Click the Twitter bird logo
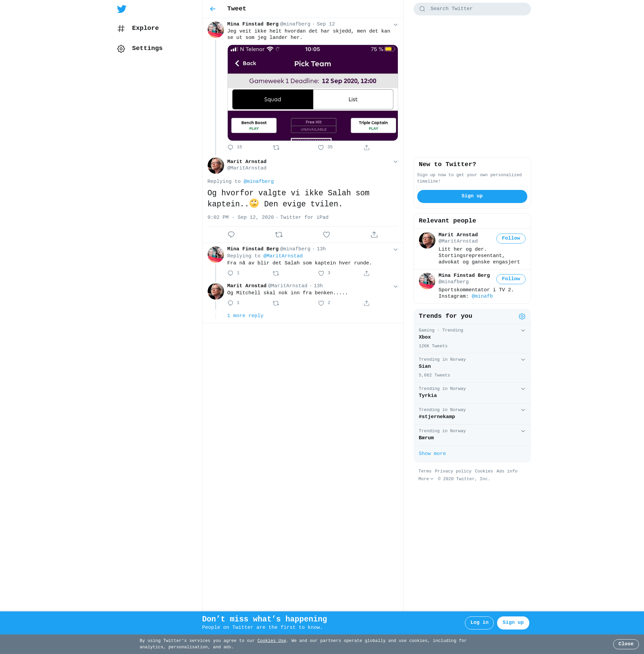This screenshot has height=654, width=644. pos(121,9)
